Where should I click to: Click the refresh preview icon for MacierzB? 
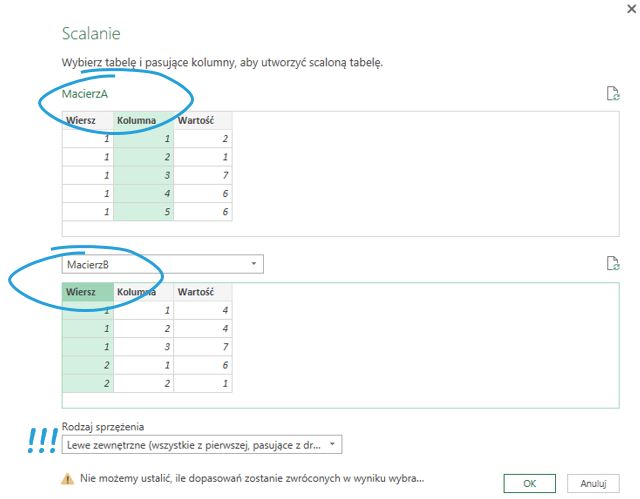point(613,264)
